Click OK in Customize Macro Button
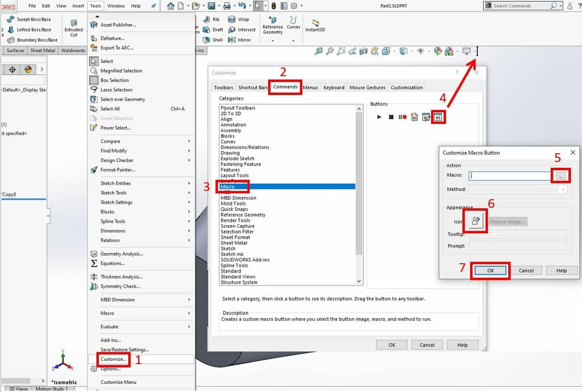Viewport: 582px width, 392px height. (x=490, y=271)
